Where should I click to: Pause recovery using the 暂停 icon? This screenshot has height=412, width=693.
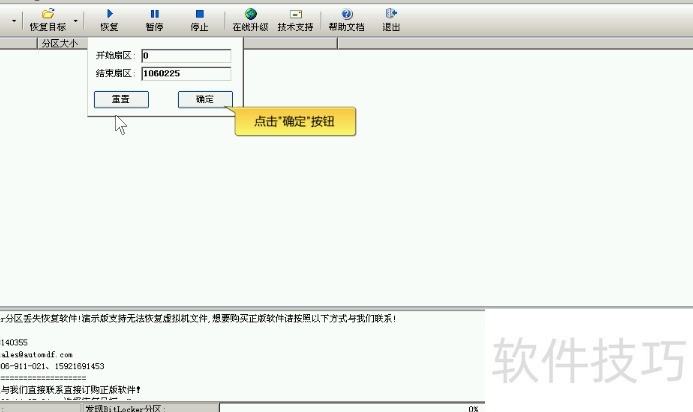154,14
